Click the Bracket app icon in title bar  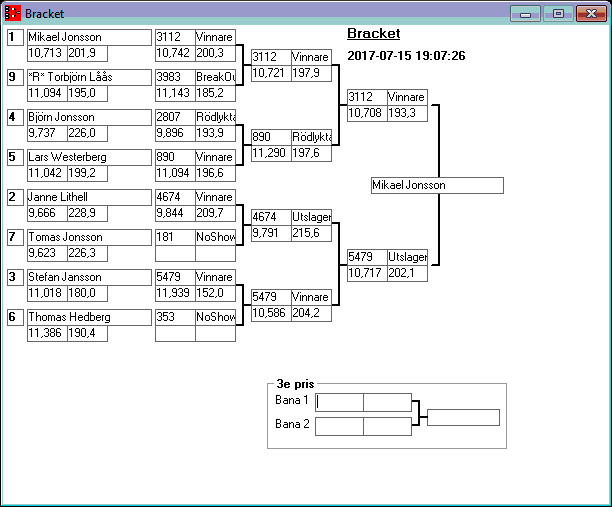(x=13, y=13)
